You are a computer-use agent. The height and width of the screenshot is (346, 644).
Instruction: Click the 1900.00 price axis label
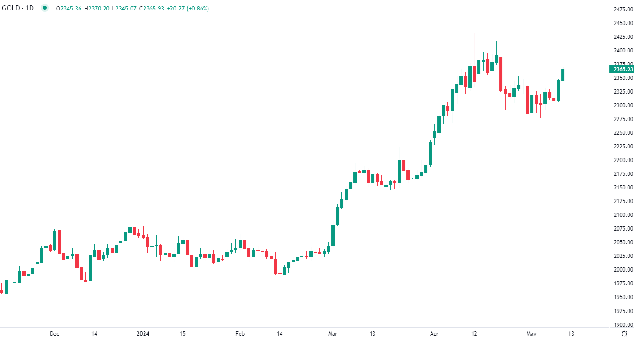tap(623, 325)
